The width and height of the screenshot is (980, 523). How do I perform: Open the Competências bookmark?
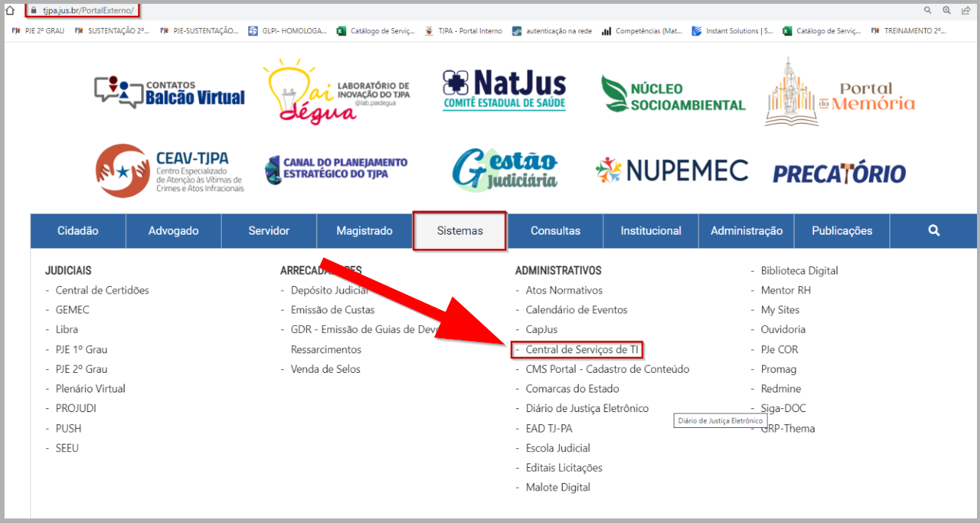pyautogui.click(x=642, y=31)
